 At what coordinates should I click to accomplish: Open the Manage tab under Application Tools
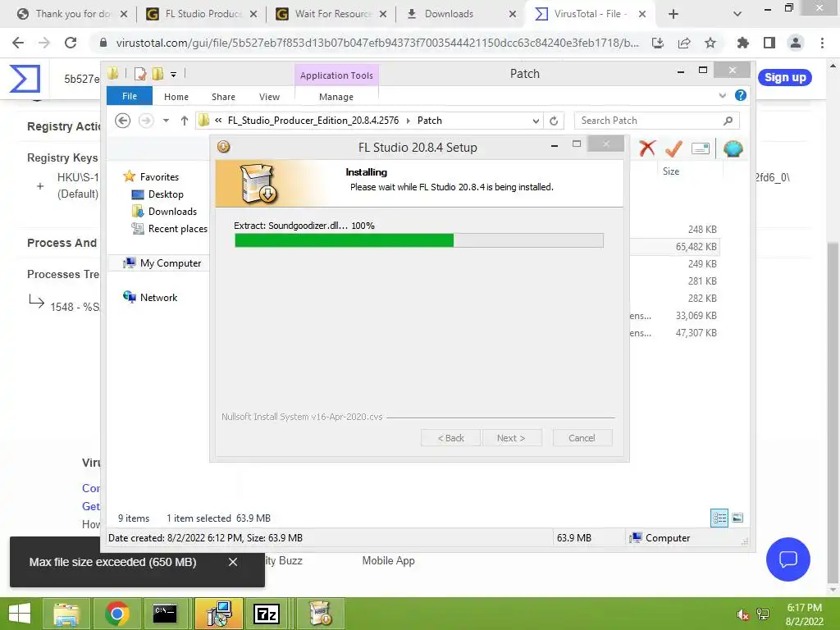point(336,97)
